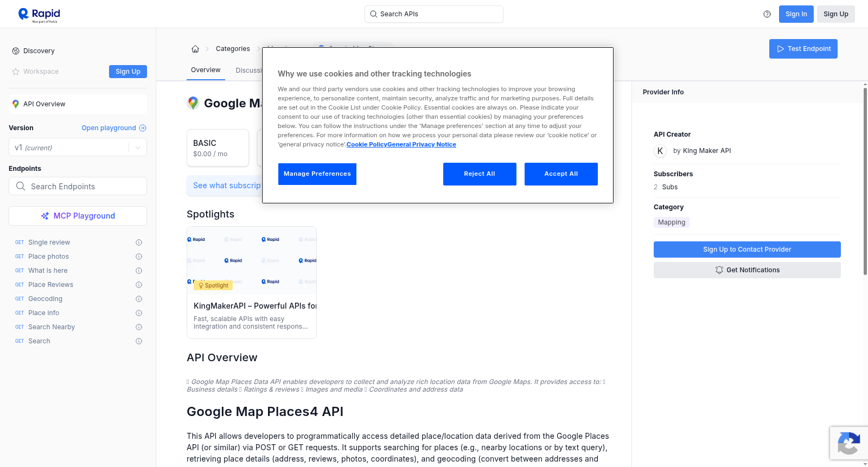Click info icon for What is here endpoint
The image size is (868, 467).
pyautogui.click(x=139, y=271)
